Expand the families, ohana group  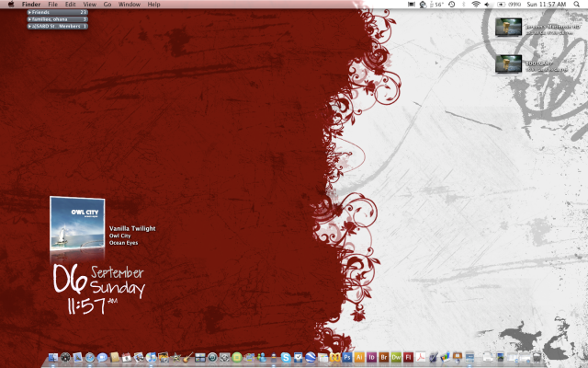[30, 18]
